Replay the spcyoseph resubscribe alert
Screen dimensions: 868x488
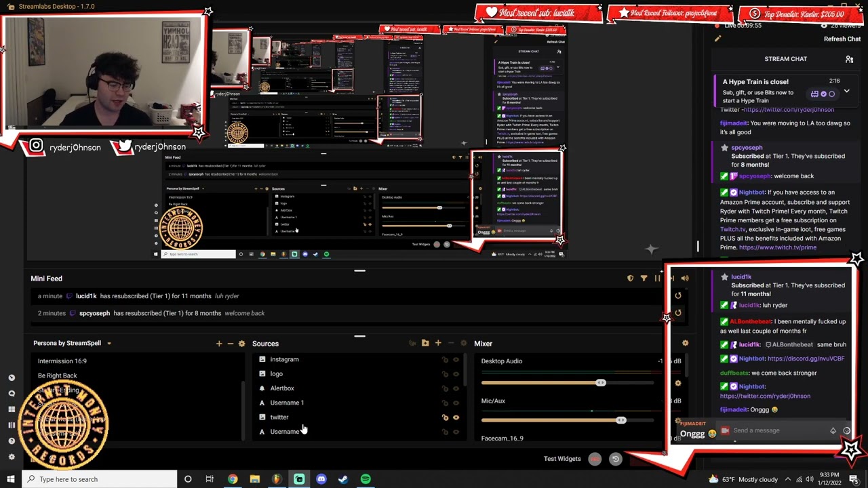click(677, 313)
